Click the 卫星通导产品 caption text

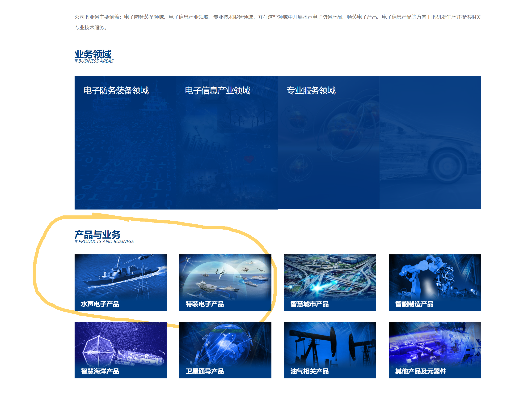pos(204,371)
